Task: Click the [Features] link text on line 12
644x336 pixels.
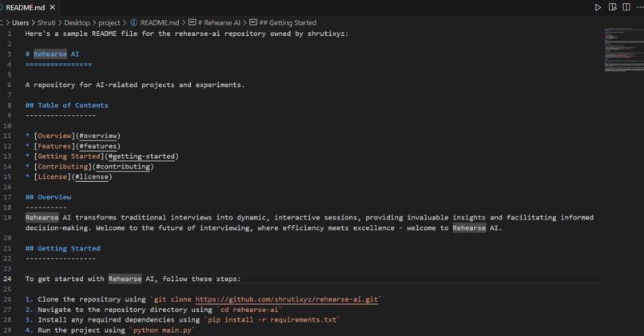Action: click(x=54, y=146)
